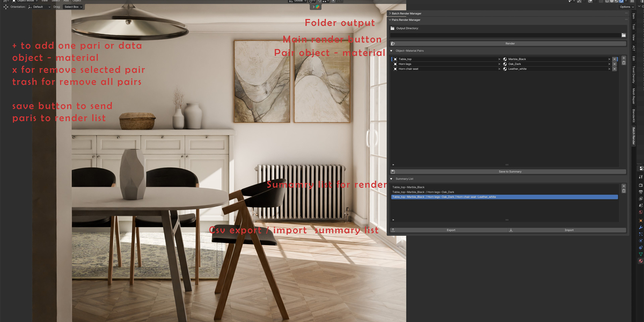Select the Leather_white material field
This screenshot has width=644, height=322.
[x=557, y=69]
